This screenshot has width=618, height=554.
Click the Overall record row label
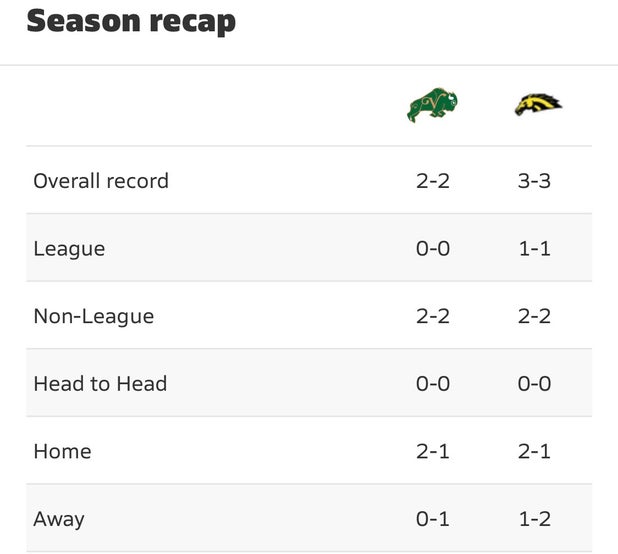click(101, 181)
